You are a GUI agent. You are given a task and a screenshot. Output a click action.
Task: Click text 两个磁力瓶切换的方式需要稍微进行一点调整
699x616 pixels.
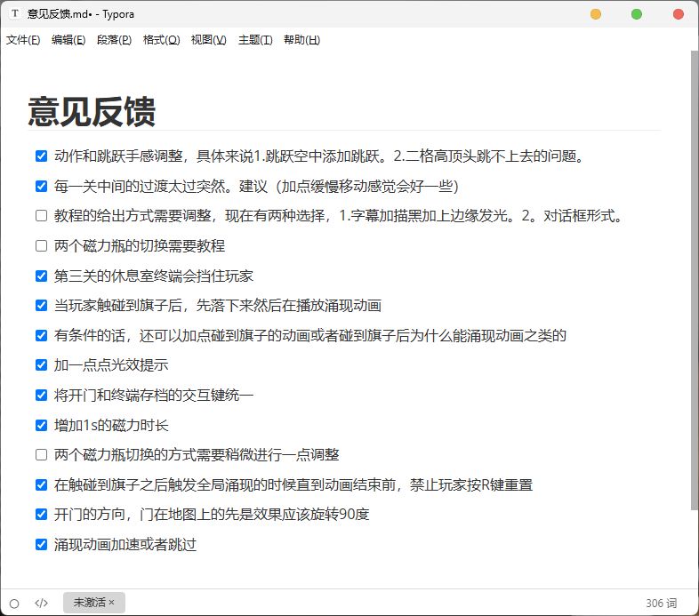[197, 454]
